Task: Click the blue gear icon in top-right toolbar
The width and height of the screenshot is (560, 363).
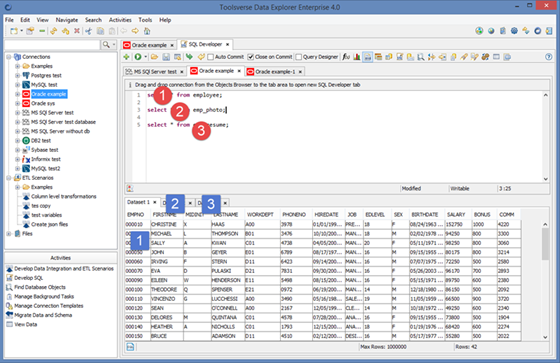Action: (x=514, y=31)
